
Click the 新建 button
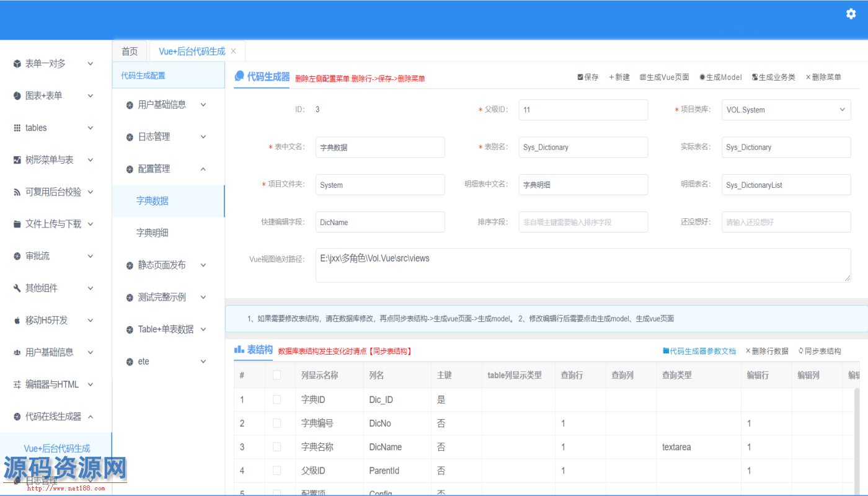(x=619, y=77)
